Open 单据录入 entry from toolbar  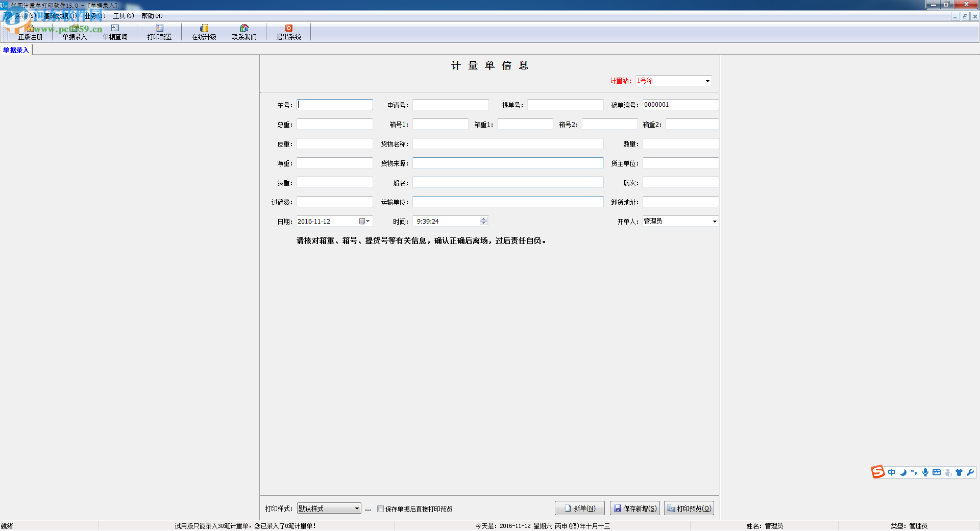coord(75,33)
